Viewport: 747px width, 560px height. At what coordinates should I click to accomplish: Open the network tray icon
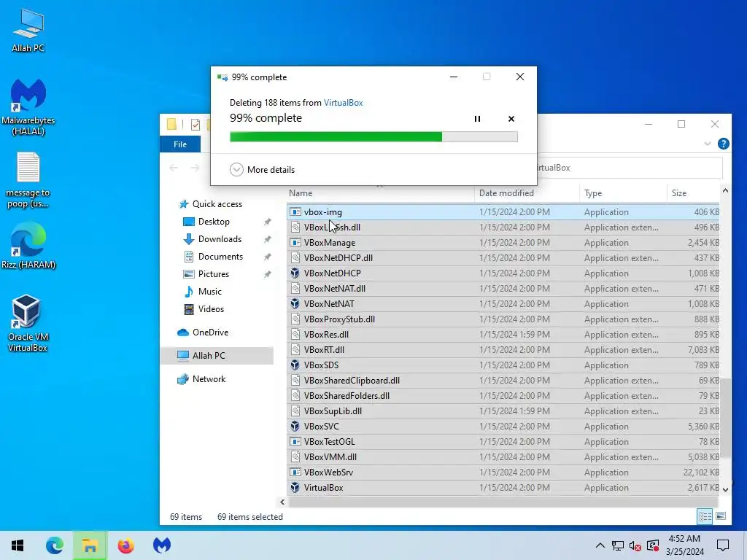618,545
